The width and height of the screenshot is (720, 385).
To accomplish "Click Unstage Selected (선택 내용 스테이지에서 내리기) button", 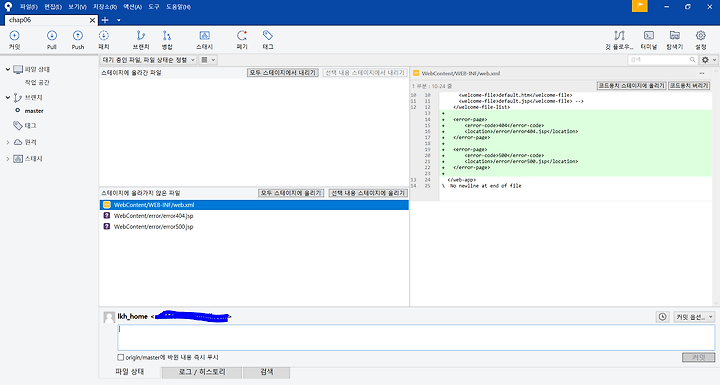I will [x=365, y=73].
